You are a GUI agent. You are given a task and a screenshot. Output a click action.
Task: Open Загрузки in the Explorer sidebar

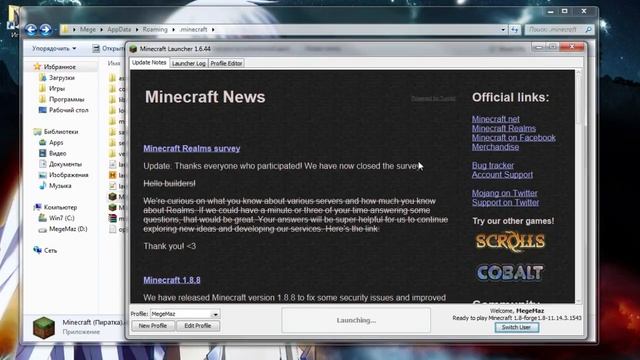pyautogui.click(x=62, y=78)
